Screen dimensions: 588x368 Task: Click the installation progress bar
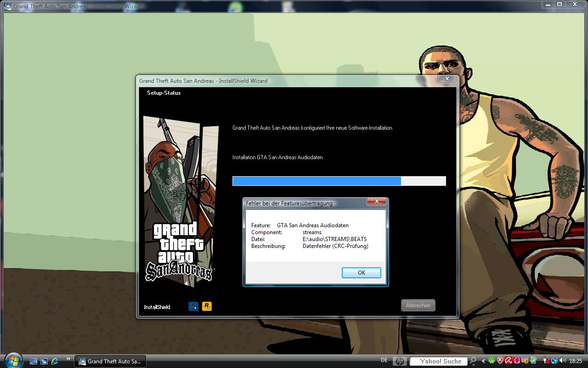(x=339, y=181)
